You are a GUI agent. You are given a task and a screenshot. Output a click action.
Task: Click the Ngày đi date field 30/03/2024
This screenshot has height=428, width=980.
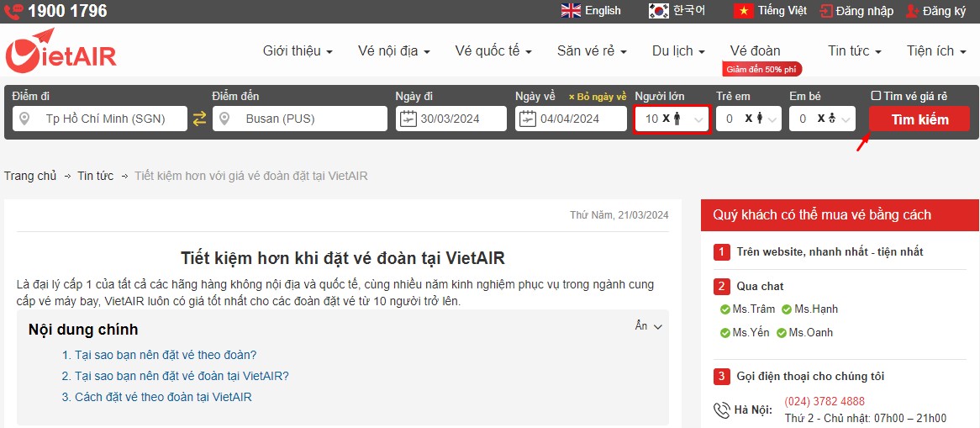coord(451,119)
